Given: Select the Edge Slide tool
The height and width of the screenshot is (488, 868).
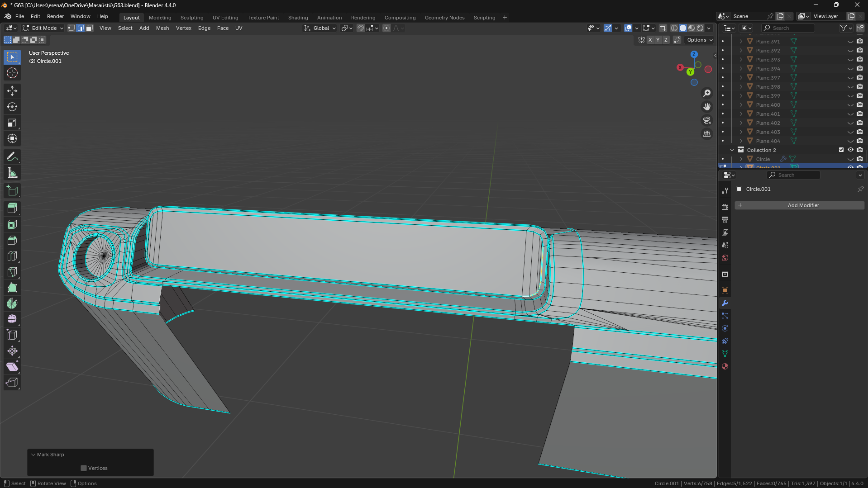Looking at the screenshot, I should 12,335.
